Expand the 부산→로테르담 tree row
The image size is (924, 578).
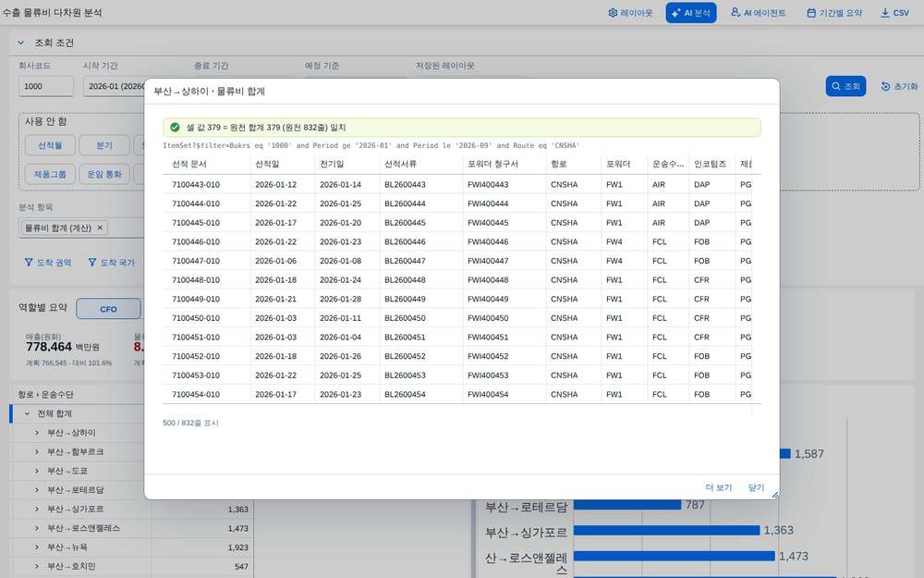click(x=37, y=489)
